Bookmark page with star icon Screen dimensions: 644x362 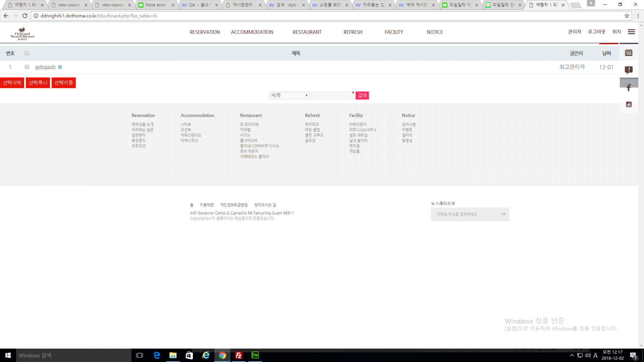[627, 16]
